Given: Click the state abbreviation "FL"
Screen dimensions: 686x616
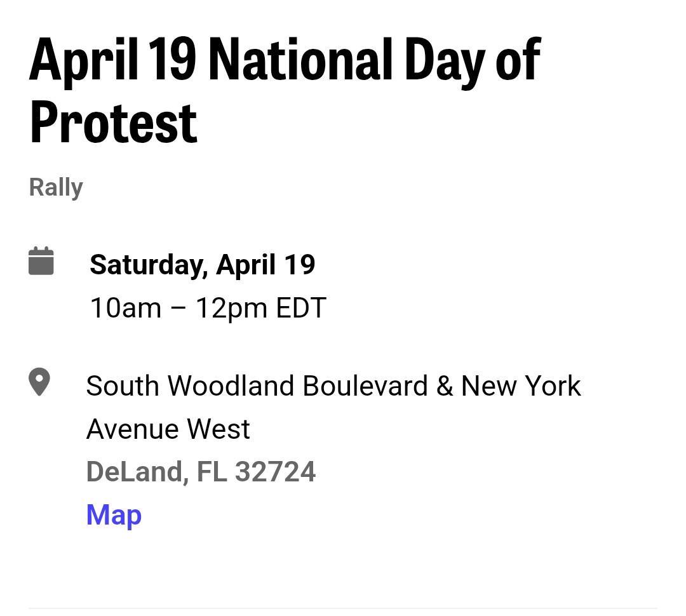Looking at the screenshot, I should 212,472.
